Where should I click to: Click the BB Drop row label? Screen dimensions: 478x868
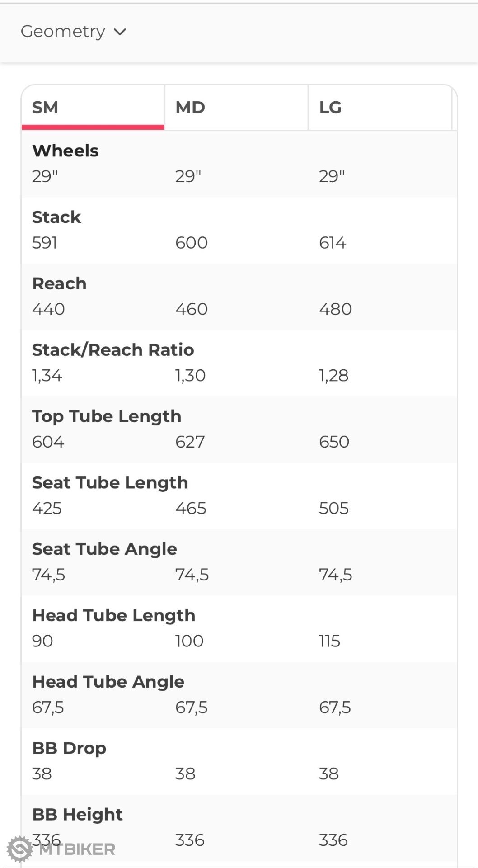coord(69,748)
